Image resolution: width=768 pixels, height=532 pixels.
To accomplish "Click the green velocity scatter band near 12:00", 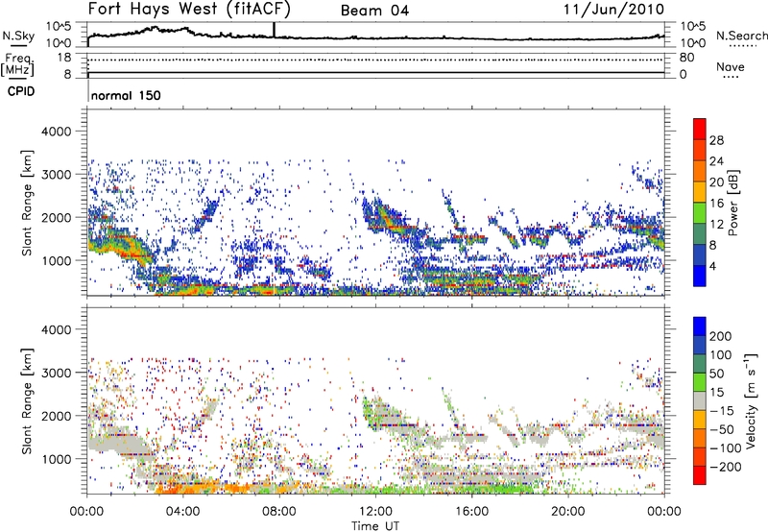I will [387, 489].
